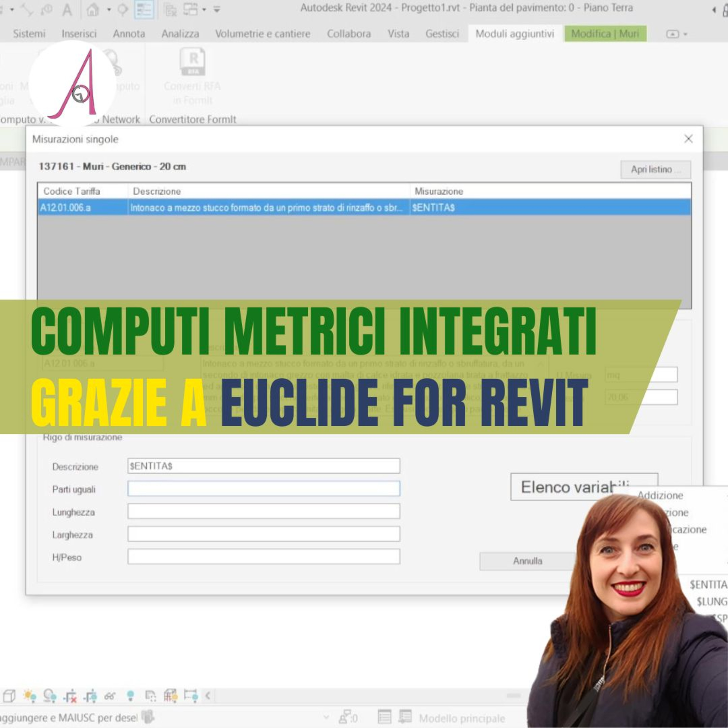Open the Gestisci tab
728x728 pixels.
point(442,34)
